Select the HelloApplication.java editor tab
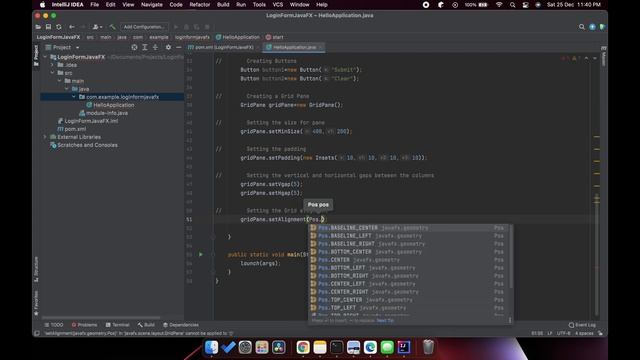 pyautogui.click(x=294, y=47)
